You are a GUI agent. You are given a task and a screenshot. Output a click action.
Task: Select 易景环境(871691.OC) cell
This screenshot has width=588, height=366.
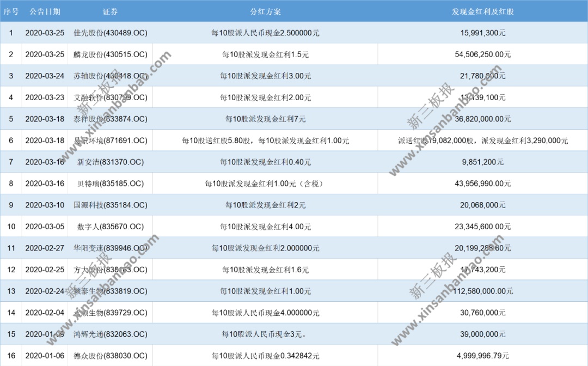[x=110, y=141]
